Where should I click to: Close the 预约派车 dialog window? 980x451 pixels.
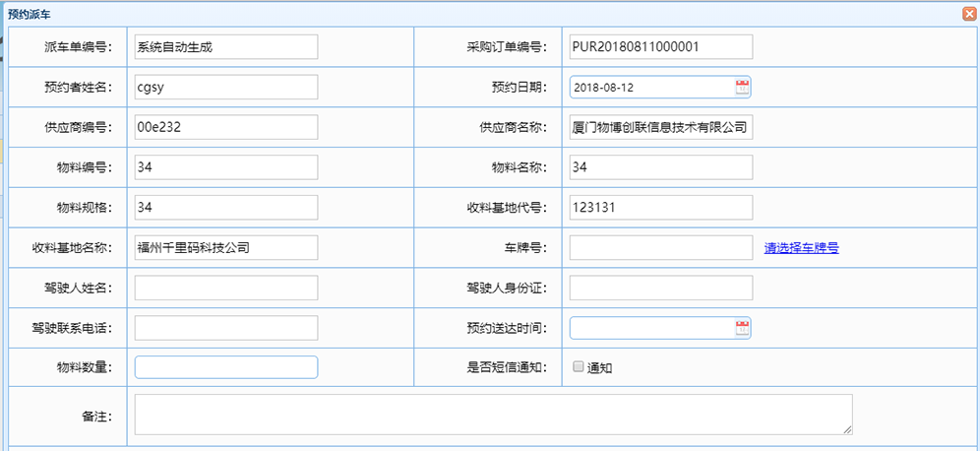tap(968, 14)
